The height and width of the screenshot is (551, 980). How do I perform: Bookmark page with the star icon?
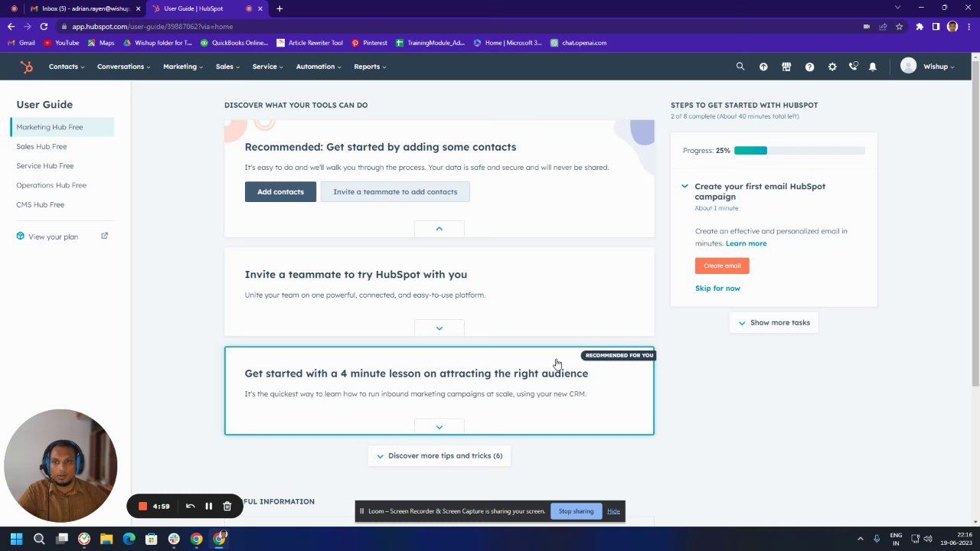click(899, 26)
